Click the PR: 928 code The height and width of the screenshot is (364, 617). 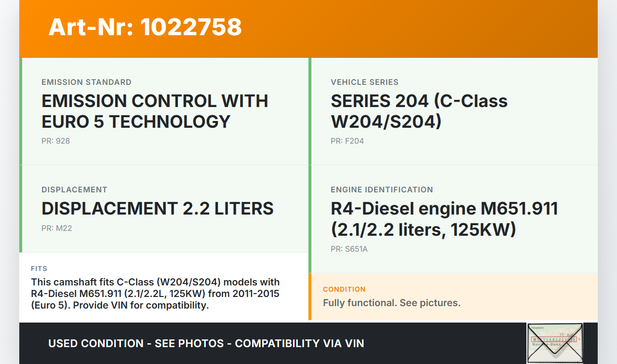click(x=55, y=141)
